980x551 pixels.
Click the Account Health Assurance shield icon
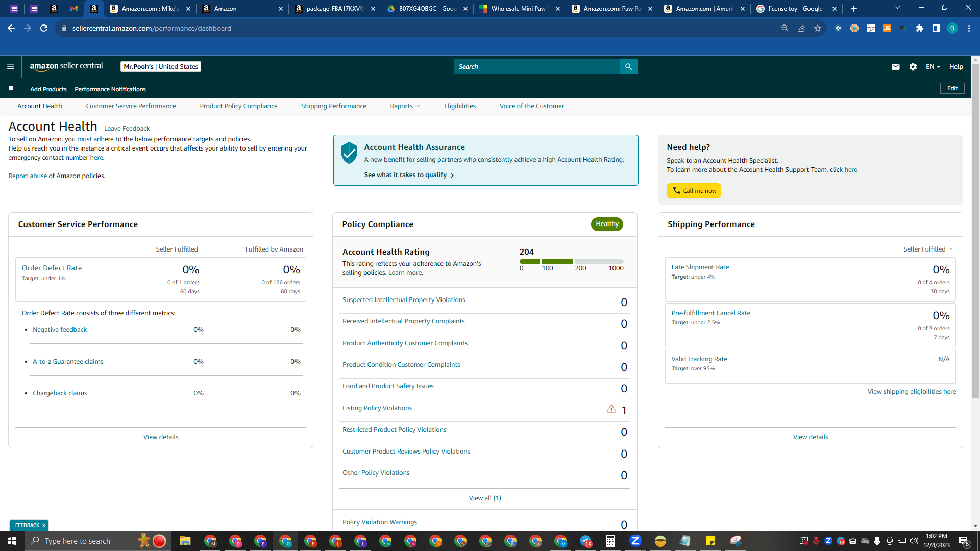pos(349,153)
